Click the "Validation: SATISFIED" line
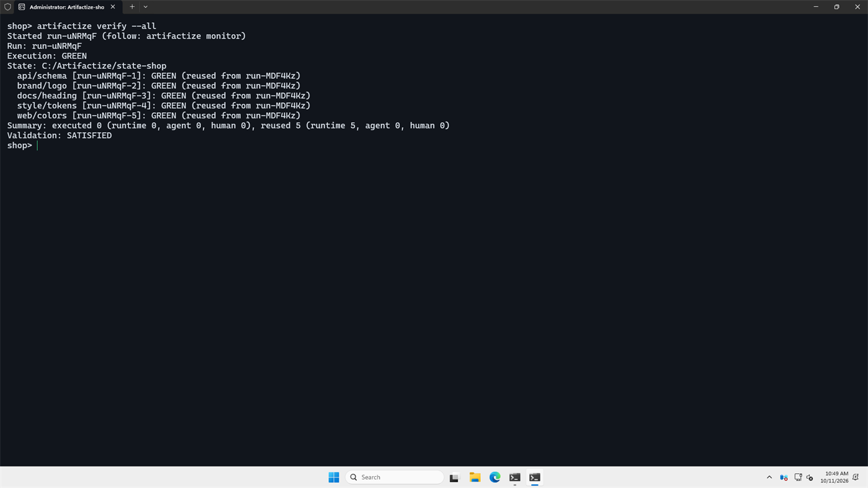This screenshot has width=868, height=488. click(x=60, y=135)
